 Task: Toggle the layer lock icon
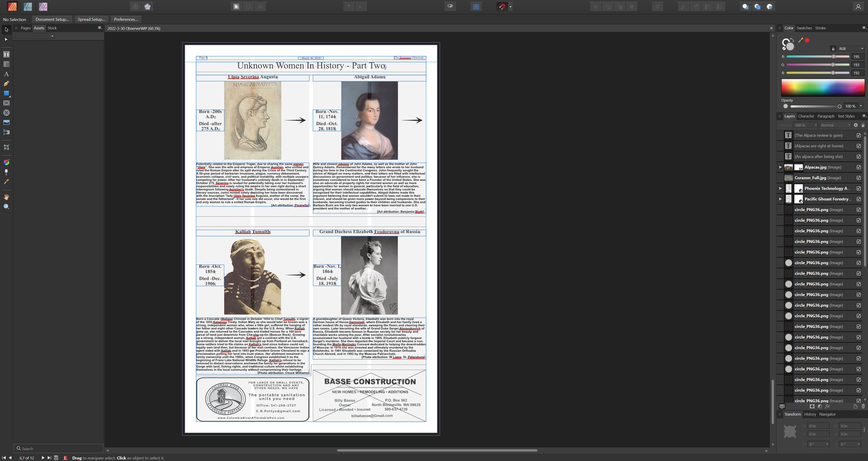tap(863, 125)
